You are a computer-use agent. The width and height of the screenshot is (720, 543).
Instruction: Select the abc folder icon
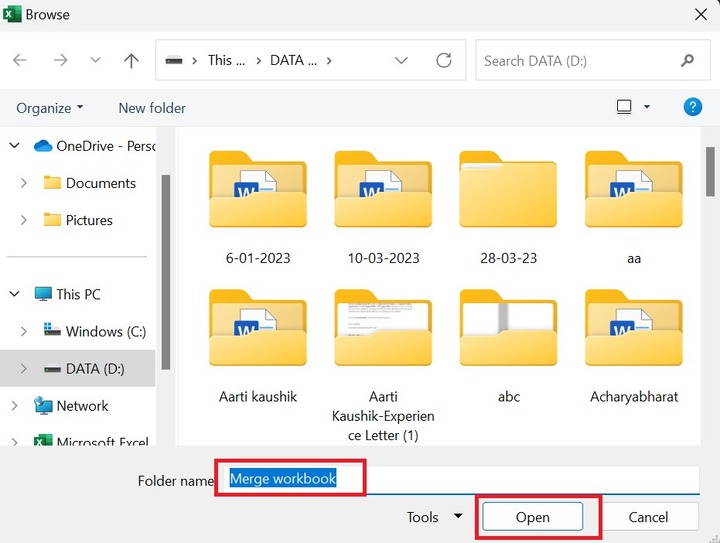click(508, 328)
